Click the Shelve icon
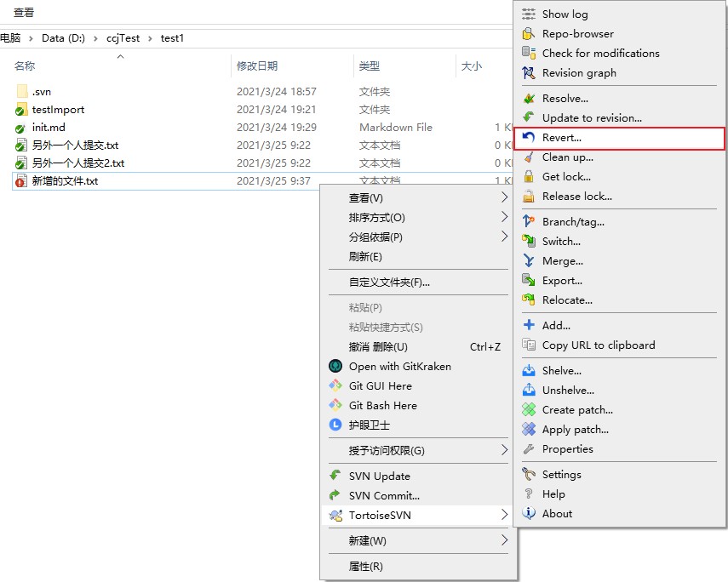The width and height of the screenshot is (728, 582). pyautogui.click(x=529, y=371)
